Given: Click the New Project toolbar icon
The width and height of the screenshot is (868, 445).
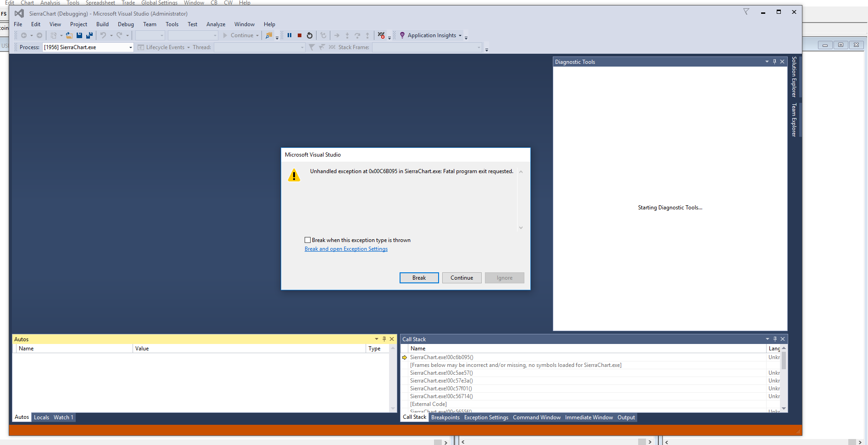Looking at the screenshot, I should coord(54,35).
